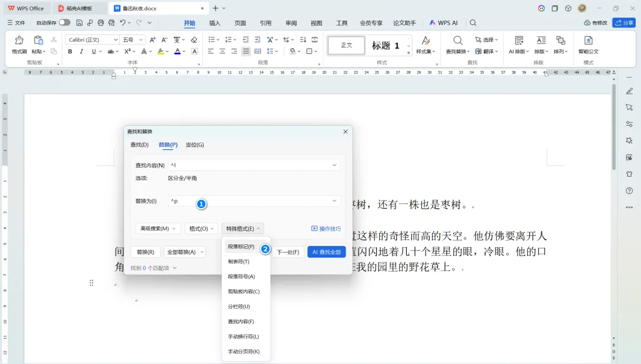Open the Smart Official Document mode

[588, 44]
